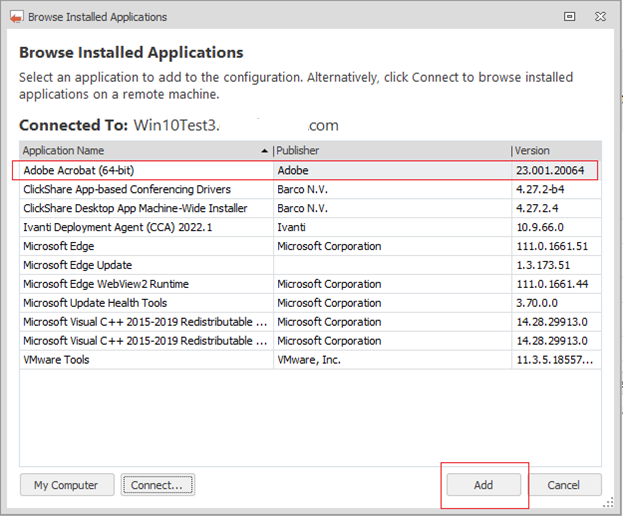Click the application icon in the title bar
Image resolution: width=623 pixels, height=517 pixels.
click(16, 17)
